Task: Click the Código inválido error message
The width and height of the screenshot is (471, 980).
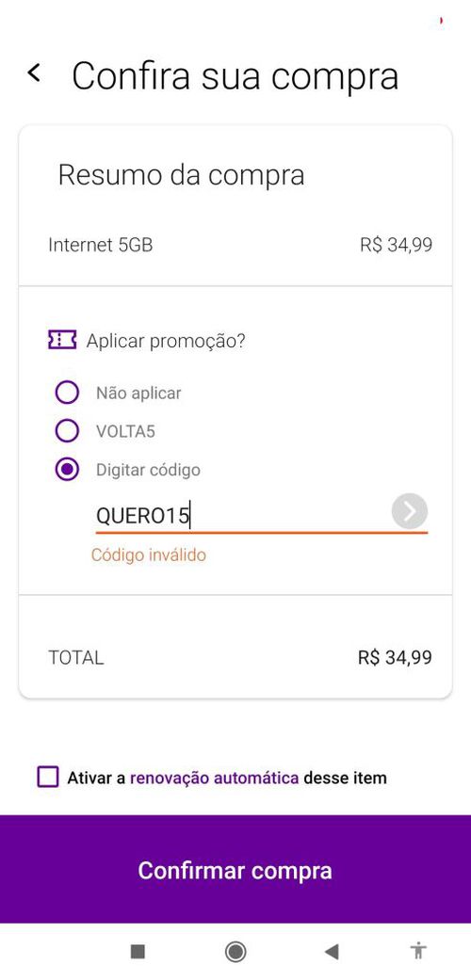Action: [x=148, y=554]
